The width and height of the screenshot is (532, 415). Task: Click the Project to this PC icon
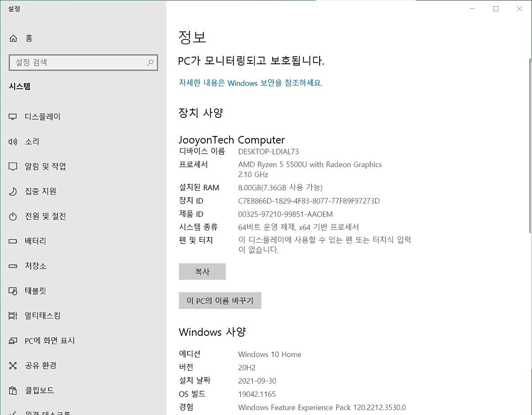click(13, 341)
